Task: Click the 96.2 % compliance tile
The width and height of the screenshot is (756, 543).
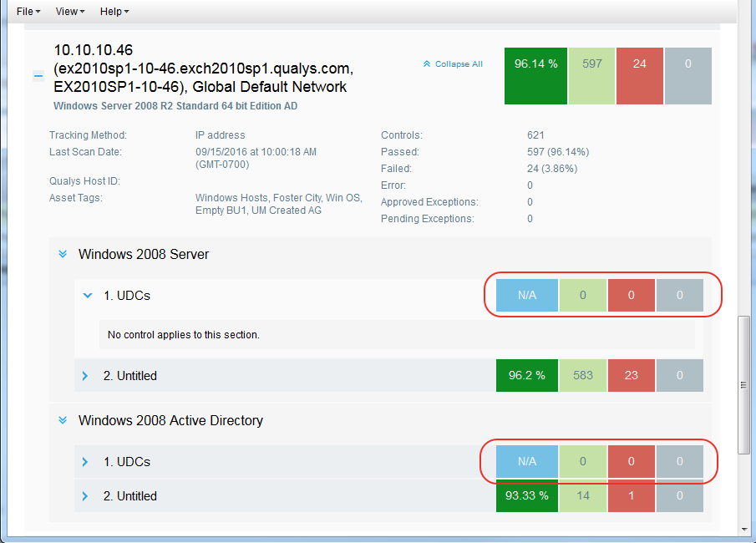Action: click(x=527, y=375)
